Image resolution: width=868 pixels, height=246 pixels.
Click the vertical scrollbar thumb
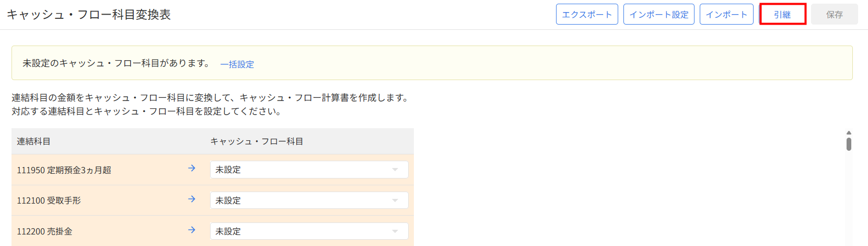click(849, 144)
